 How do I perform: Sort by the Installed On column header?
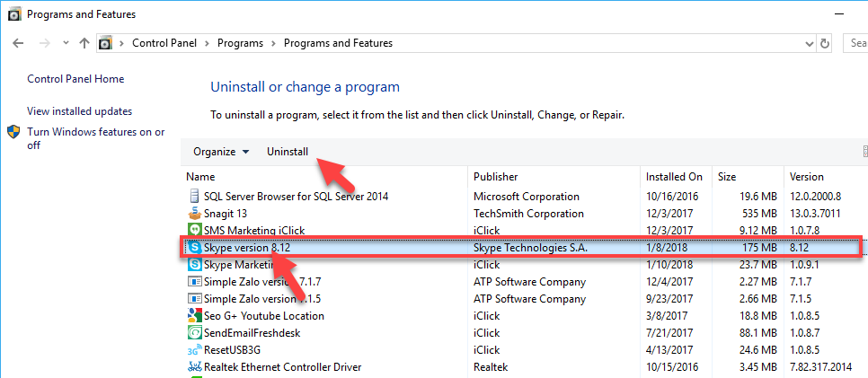coord(674,177)
